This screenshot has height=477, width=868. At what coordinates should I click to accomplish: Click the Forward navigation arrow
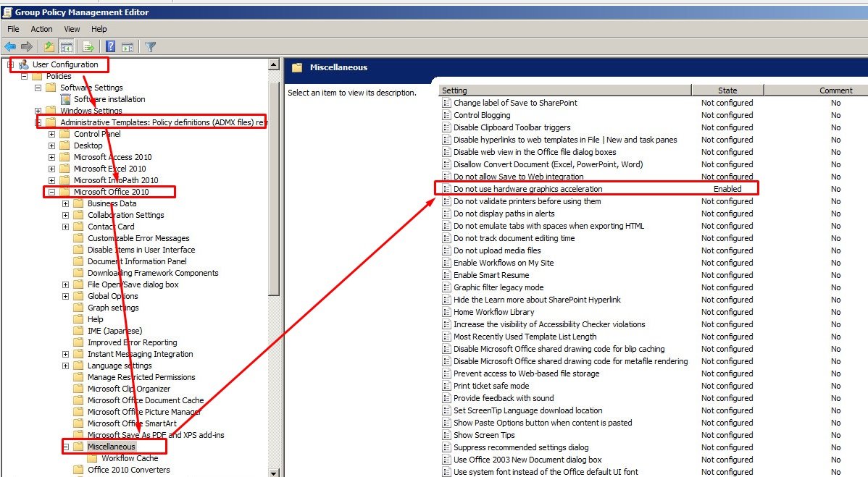point(28,46)
